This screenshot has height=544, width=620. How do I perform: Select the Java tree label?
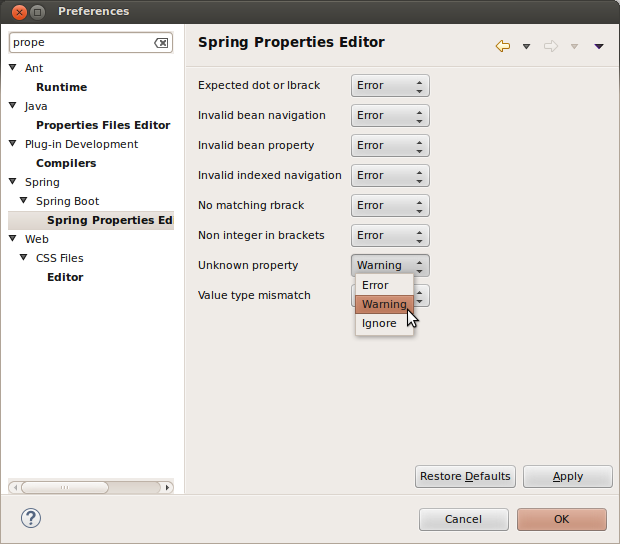point(36,106)
